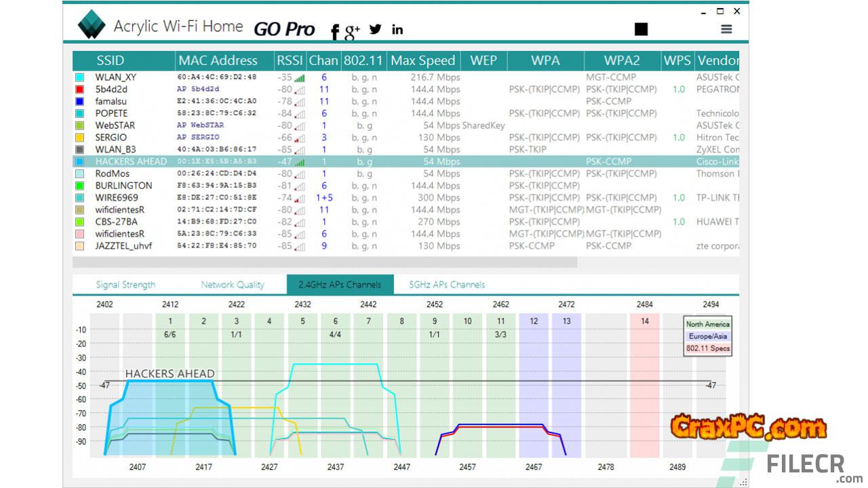Click the Facebook icon in header
The image size is (868, 488).
click(334, 31)
